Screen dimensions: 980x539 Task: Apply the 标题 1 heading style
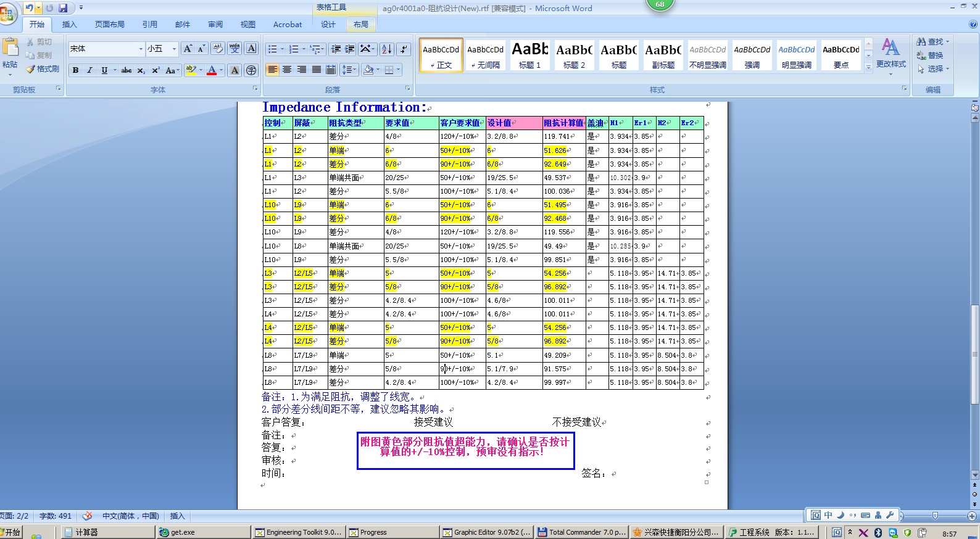click(x=530, y=55)
